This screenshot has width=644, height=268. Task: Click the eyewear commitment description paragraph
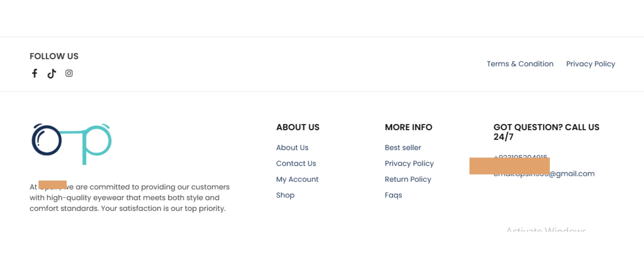pyautogui.click(x=129, y=198)
